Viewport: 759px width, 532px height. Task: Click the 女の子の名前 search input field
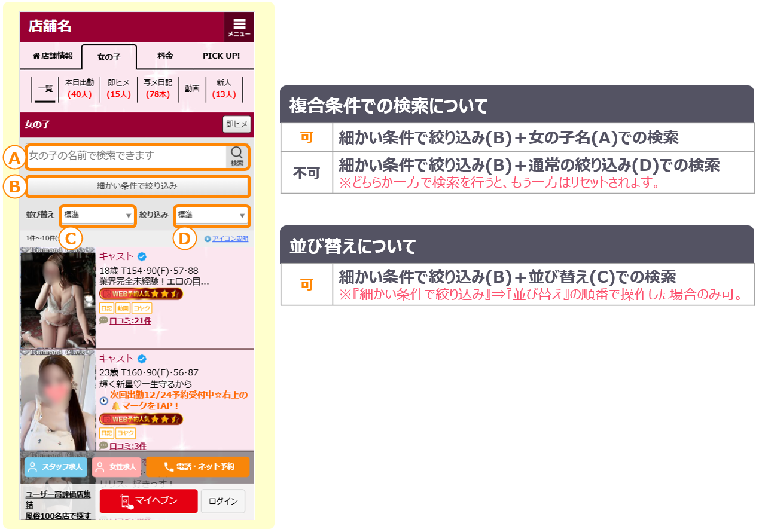(x=127, y=156)
